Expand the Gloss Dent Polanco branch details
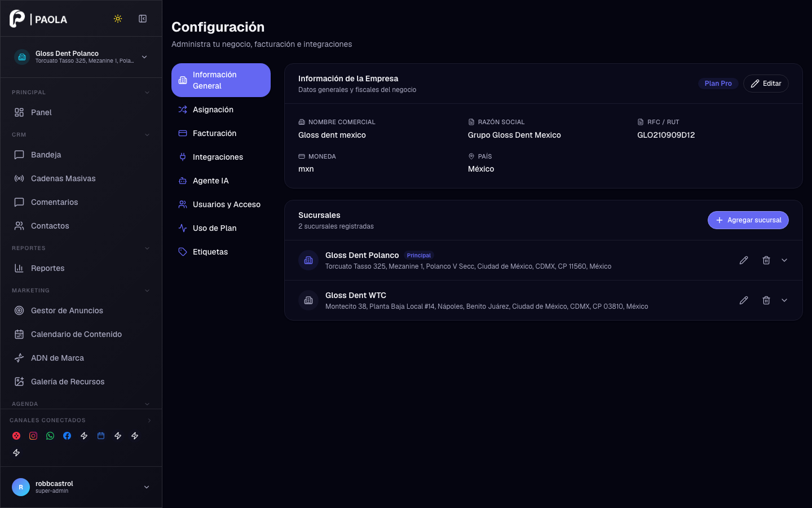This screenshot has height=508, width=812. point(784,260)
